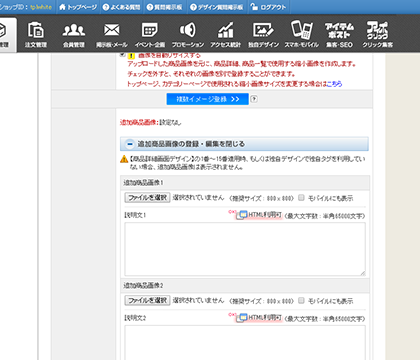Toggle the 画像を自動リサイズする checkbox
The width and height of the screenshot is (420, 360).
click(x=122, y=55)
